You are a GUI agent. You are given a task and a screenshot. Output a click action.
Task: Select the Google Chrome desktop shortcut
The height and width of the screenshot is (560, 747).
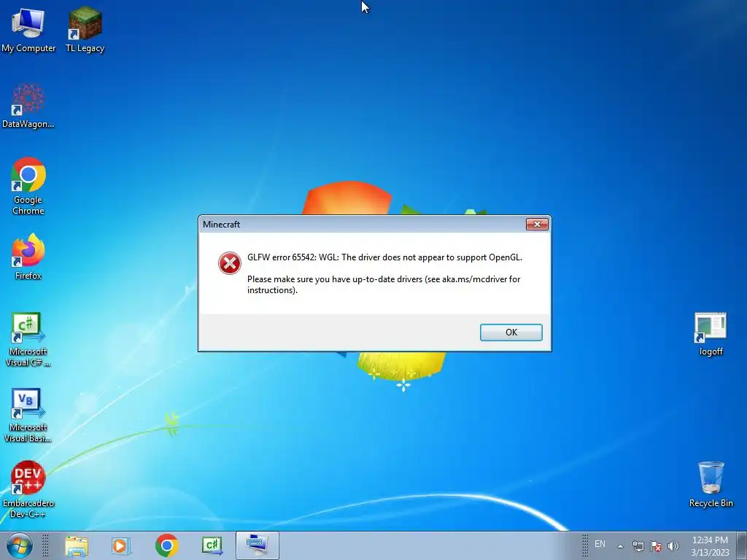click(28, 186)
